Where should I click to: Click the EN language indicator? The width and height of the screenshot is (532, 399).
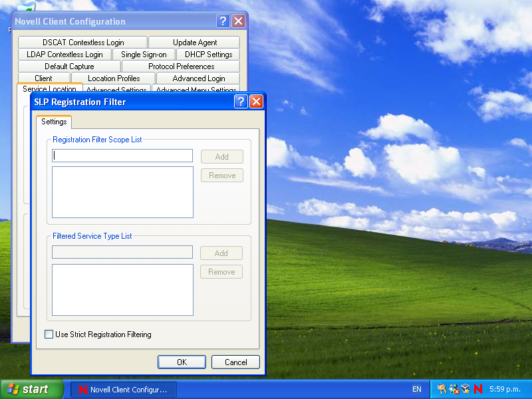point(417,389)
